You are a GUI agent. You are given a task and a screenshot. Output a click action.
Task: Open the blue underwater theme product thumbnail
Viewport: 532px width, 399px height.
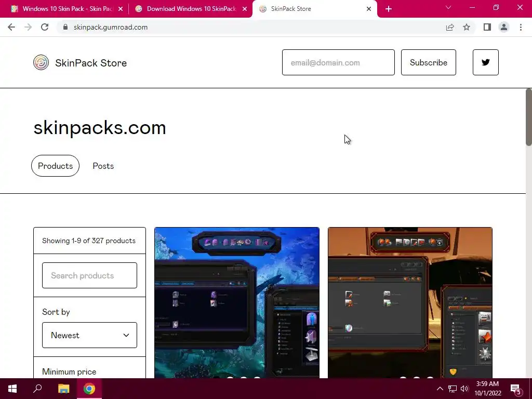click(237, 303)
